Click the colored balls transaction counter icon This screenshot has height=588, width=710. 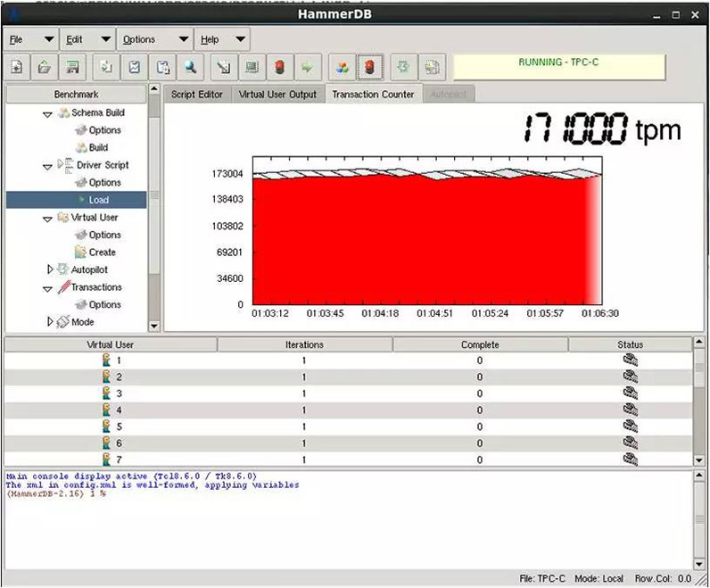[342, 68]
